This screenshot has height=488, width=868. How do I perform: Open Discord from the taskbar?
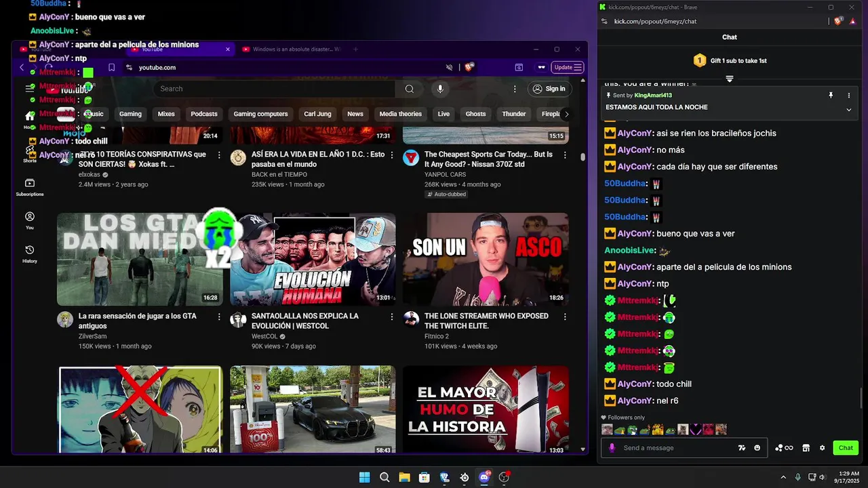[484, 477]
